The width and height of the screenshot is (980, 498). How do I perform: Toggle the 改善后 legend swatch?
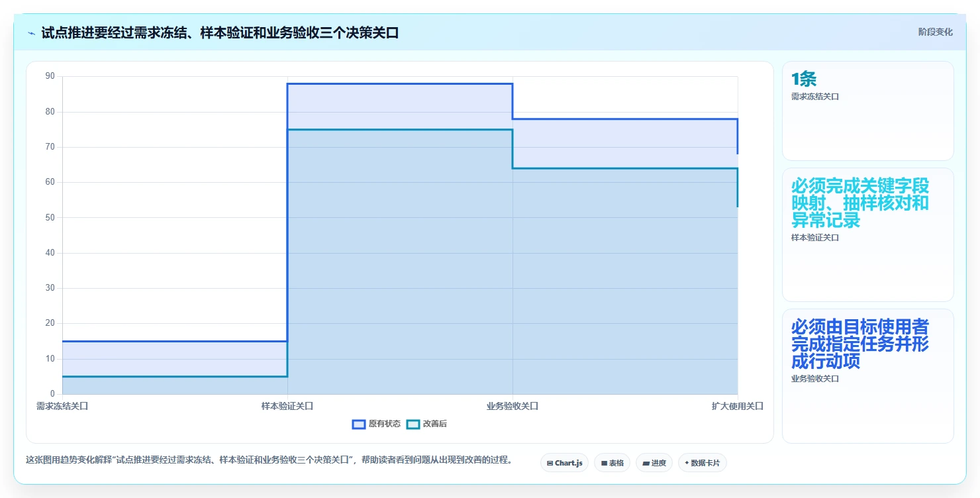coord(413,424)
